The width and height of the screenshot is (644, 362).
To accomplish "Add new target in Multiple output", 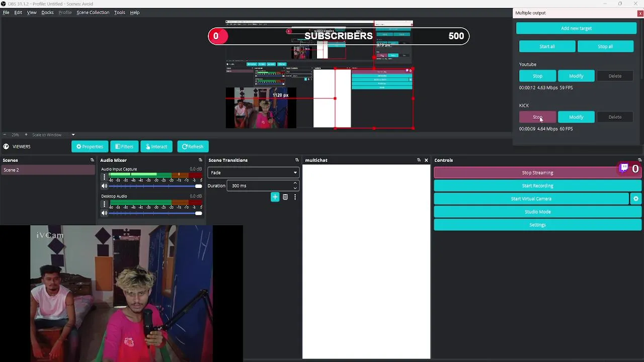I will coord(576,28).
